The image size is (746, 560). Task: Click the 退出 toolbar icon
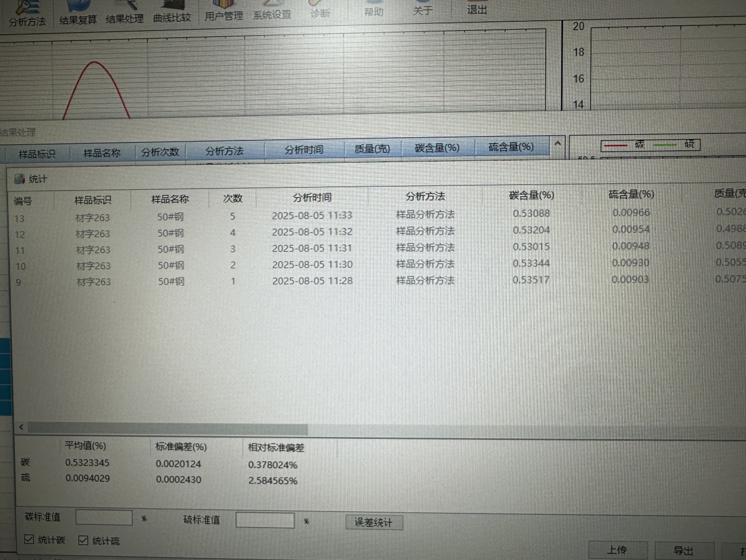point(476,8)
